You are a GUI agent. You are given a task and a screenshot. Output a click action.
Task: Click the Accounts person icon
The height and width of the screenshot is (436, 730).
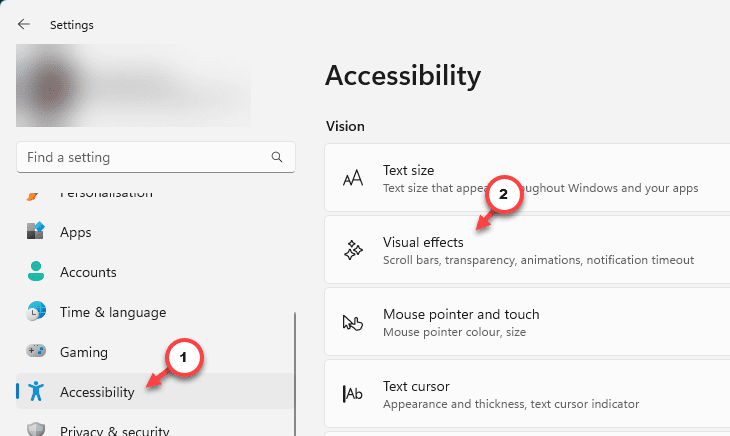click(36, 271)
